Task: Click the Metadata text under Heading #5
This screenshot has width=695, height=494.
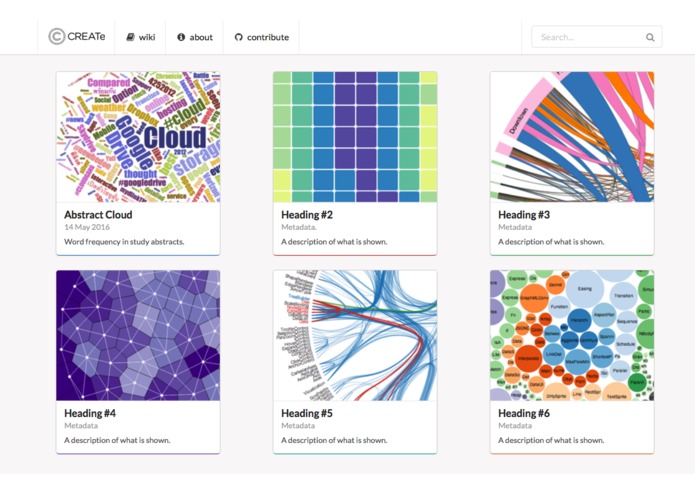Action: point(298,426)
